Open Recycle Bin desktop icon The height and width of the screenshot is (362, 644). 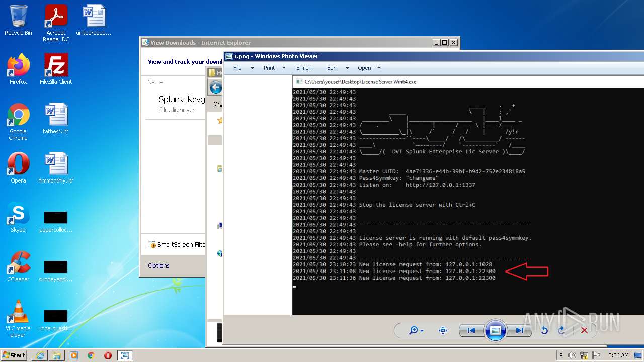coord(18,21)
